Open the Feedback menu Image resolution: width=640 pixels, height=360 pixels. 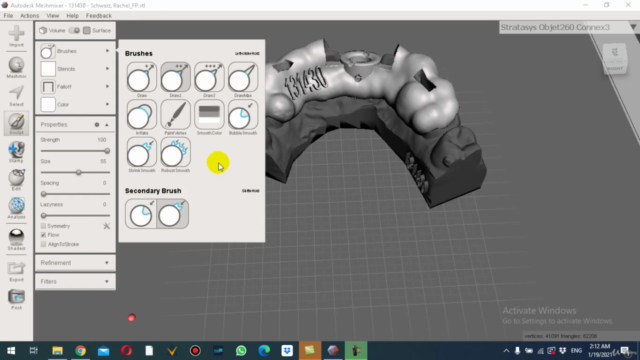click(x=98, y=16)
